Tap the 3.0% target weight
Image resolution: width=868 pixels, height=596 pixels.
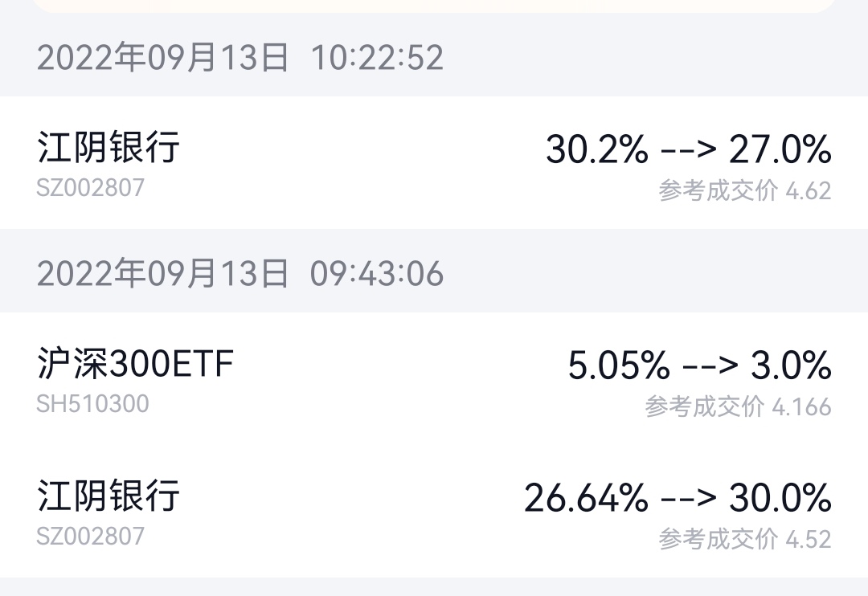[791, 366]
